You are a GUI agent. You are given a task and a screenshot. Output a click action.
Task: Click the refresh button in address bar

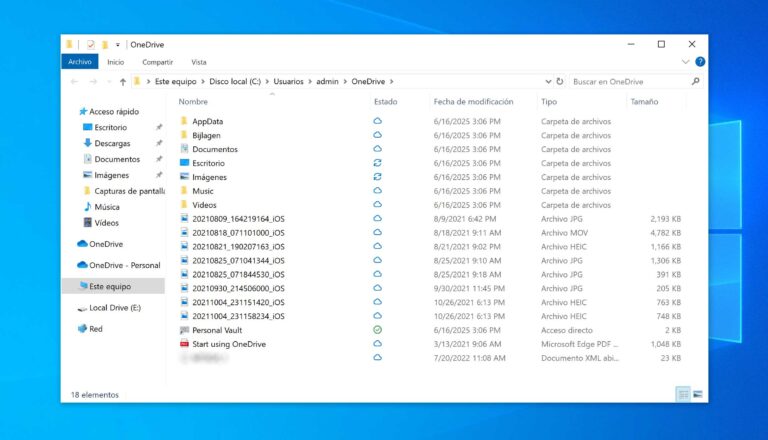[x=560, y=81]
